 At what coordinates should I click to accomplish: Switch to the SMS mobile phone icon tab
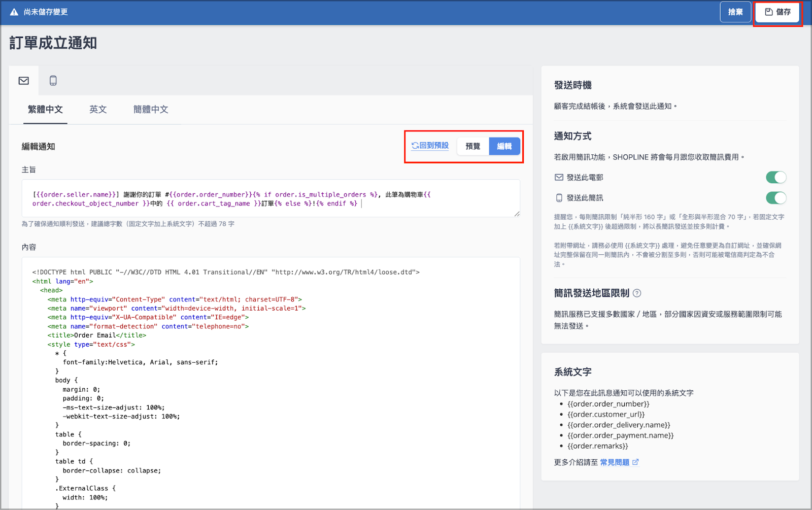[x=53, y=81]
